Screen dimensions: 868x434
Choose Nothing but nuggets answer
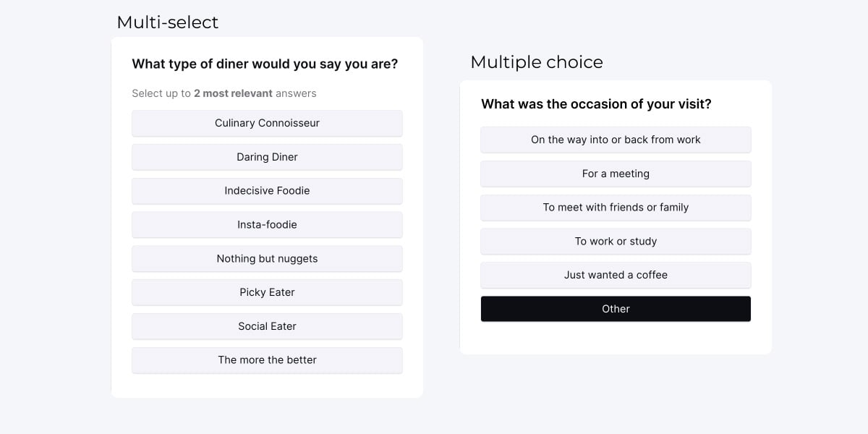[267, 259]
